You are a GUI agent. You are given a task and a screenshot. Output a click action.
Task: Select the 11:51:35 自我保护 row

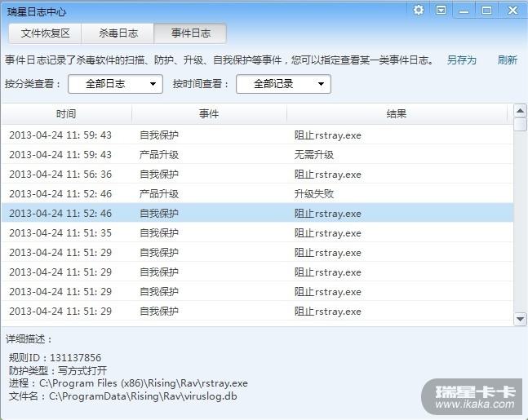click(x=257, y=232)
